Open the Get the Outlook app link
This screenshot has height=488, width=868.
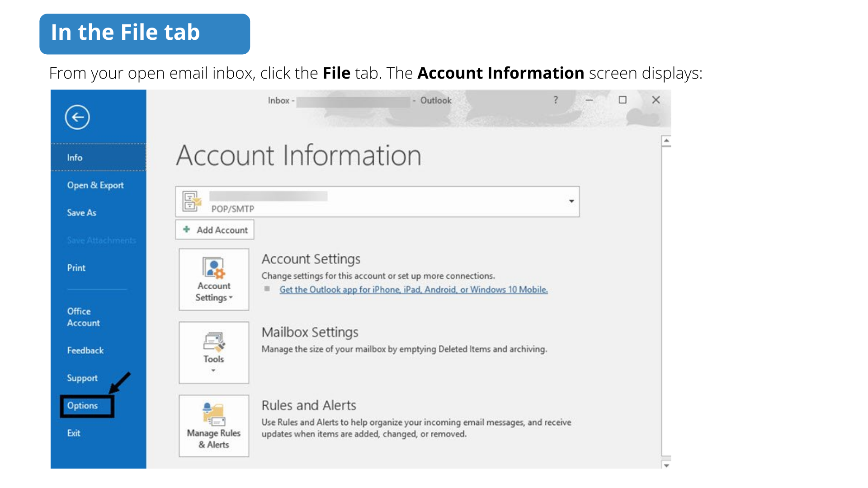click(x=413, y=290)
